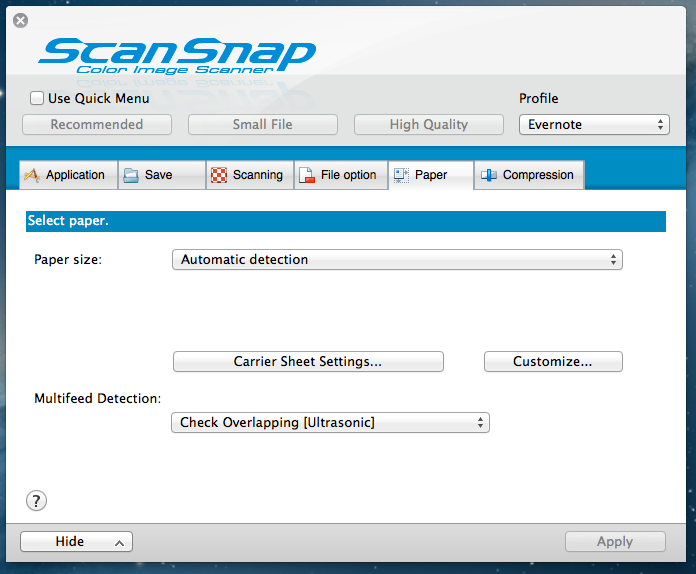The height and width of the screenshot is (574, 696).
Task: Switch to the Application tab
Action: click(68, 175)
